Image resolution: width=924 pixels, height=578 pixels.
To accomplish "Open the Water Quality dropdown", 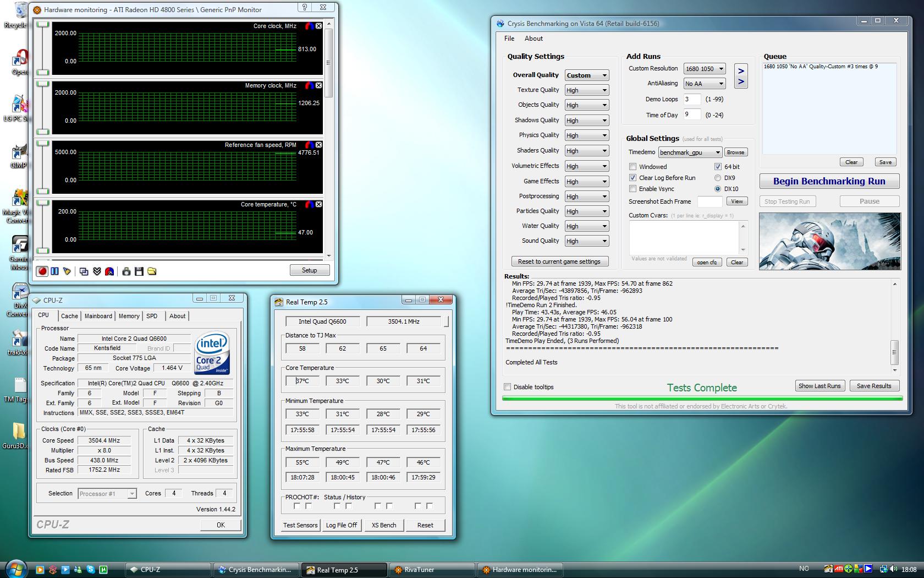I will point(587,226).
